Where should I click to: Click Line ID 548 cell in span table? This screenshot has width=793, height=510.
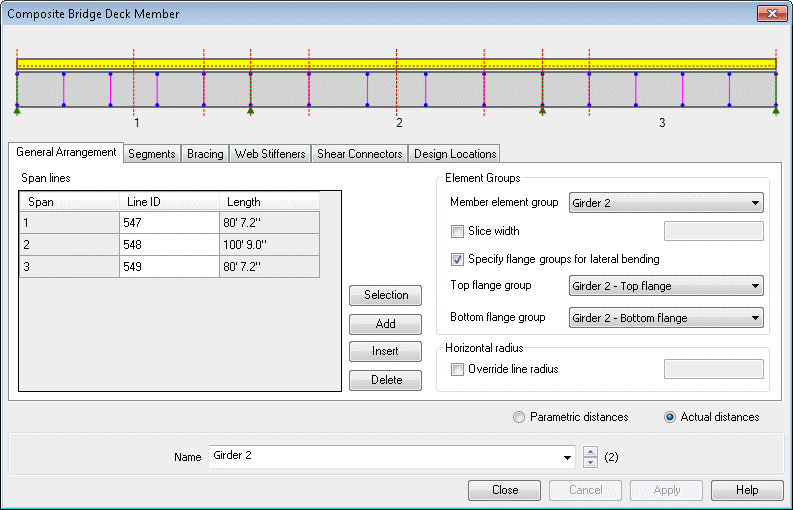(x=168, y=244)
